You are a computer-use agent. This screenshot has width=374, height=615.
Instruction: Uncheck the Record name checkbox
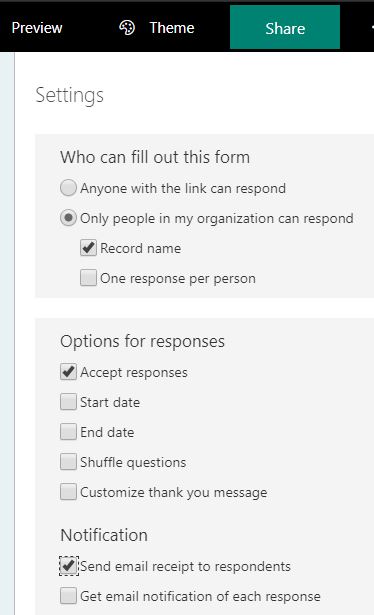(89, 248)
